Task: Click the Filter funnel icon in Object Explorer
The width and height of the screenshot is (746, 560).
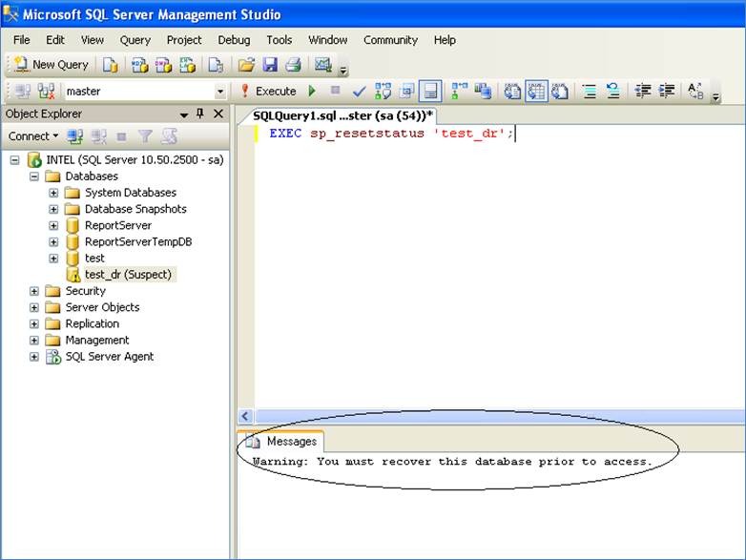Action: click(x=145, y=136)
